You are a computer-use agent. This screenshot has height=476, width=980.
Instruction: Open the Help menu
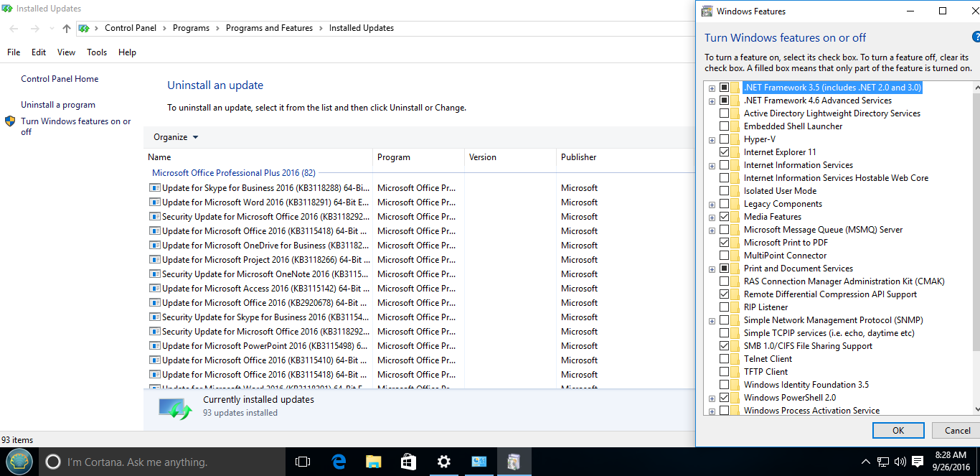click(x=127, y=52)
